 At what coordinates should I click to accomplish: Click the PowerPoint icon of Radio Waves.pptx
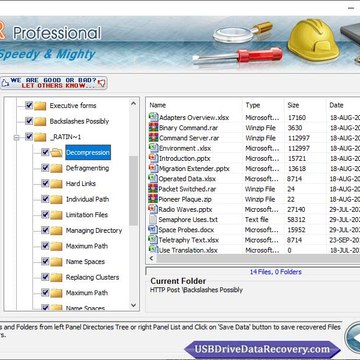pyautogui.click(x=153, y=209)
